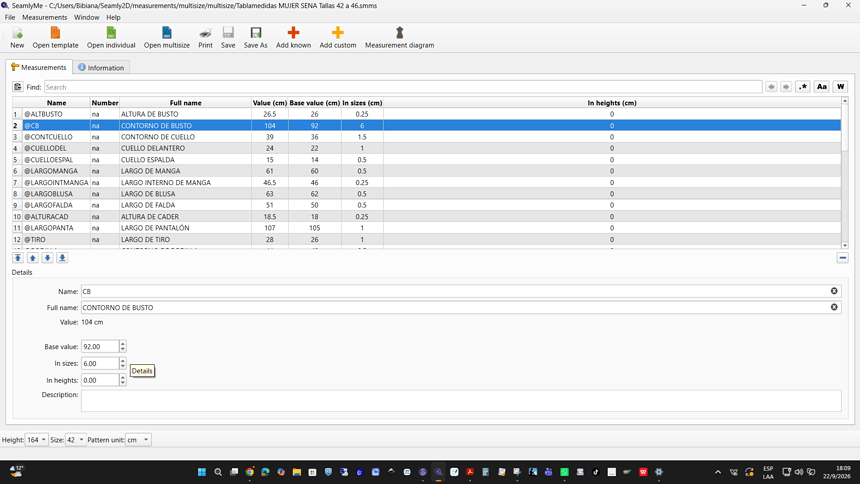Select the @ALTBUSTO row
The width and height of the screenshot is (860, 484).
426,114
